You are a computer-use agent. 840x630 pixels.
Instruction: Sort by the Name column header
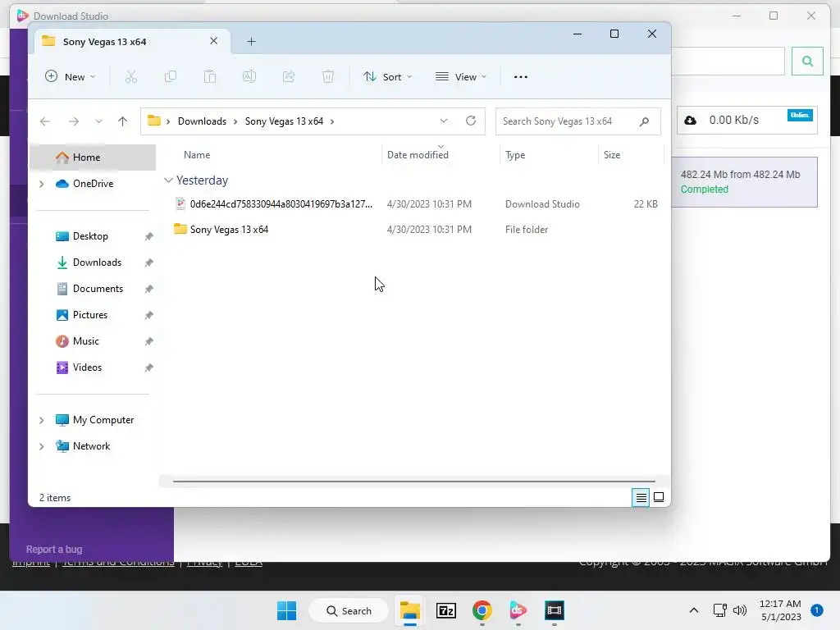197,155
